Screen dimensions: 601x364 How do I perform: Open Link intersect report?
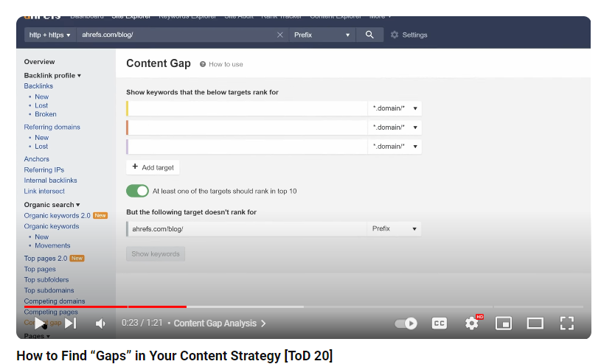coord(44,191)
